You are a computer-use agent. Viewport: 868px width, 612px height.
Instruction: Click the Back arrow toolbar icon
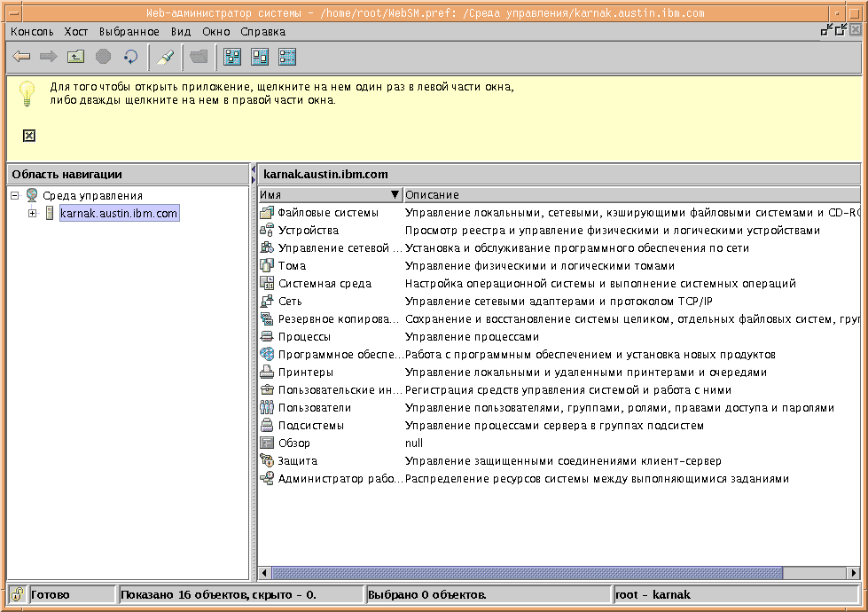22,57
